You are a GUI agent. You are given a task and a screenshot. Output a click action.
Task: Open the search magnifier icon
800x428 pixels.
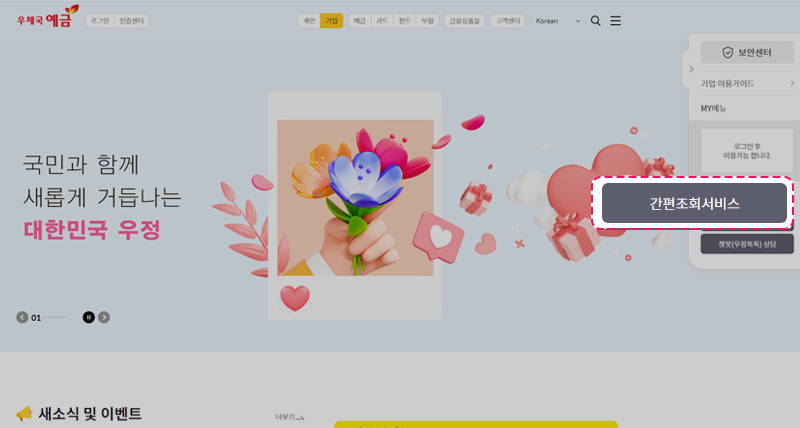point(595,21)
